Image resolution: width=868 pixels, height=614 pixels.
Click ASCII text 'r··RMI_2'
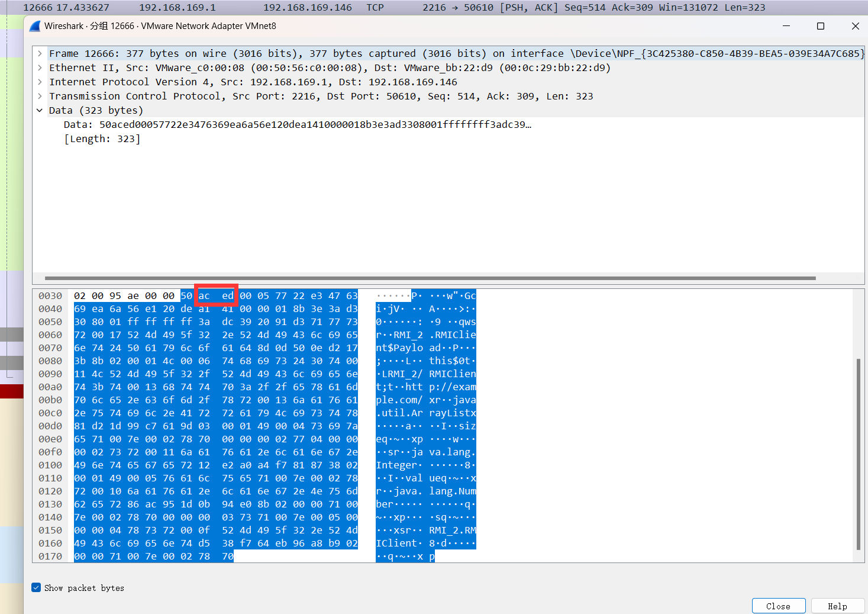coord(399,335)
